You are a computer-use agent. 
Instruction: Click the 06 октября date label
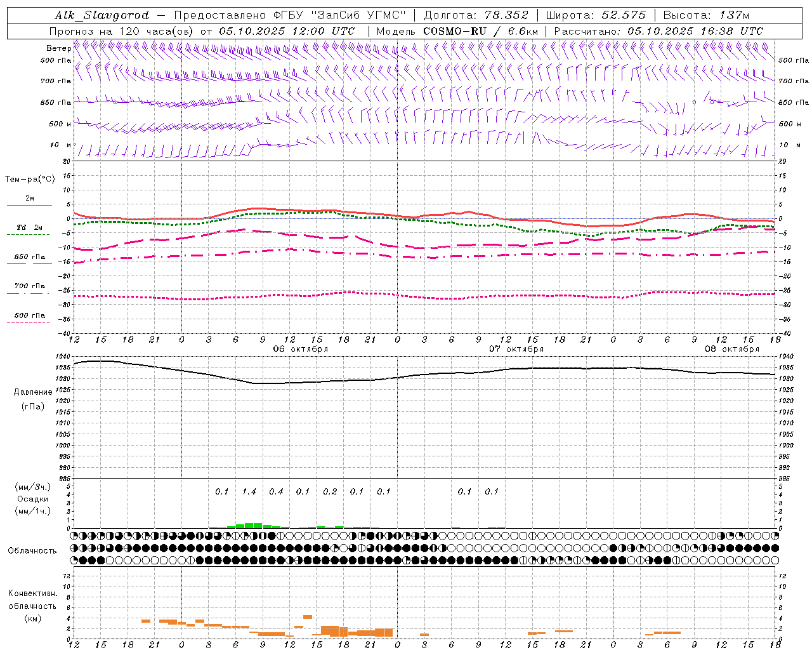(x=301, y=349)
